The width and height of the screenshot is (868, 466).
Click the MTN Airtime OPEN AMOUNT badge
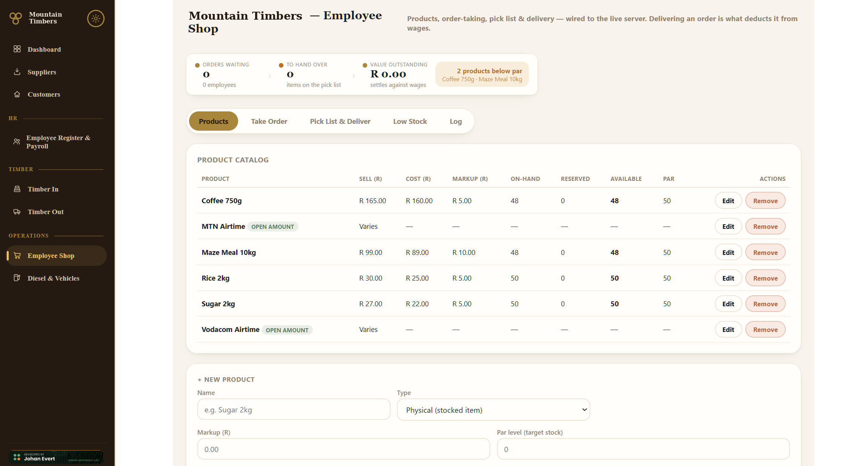[272, 227]
